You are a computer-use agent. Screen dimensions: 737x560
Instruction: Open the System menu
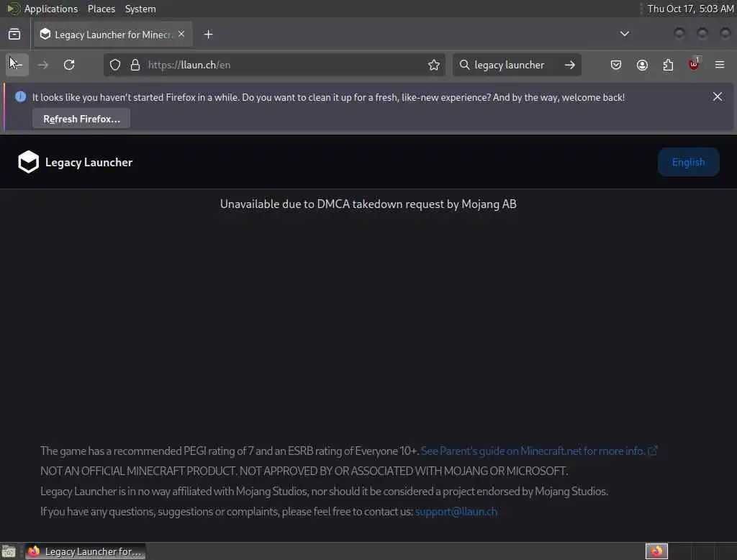[140, 9]
